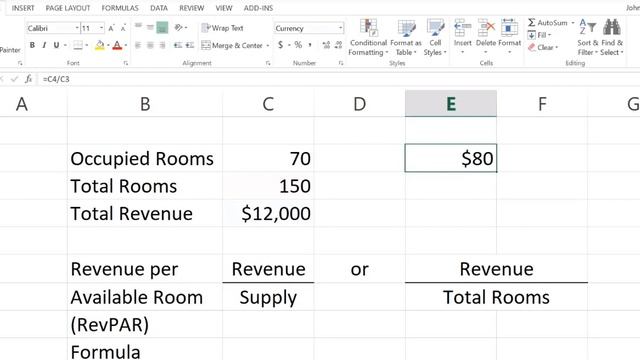Click Increase Decimal icon

[x=326, y=45]
